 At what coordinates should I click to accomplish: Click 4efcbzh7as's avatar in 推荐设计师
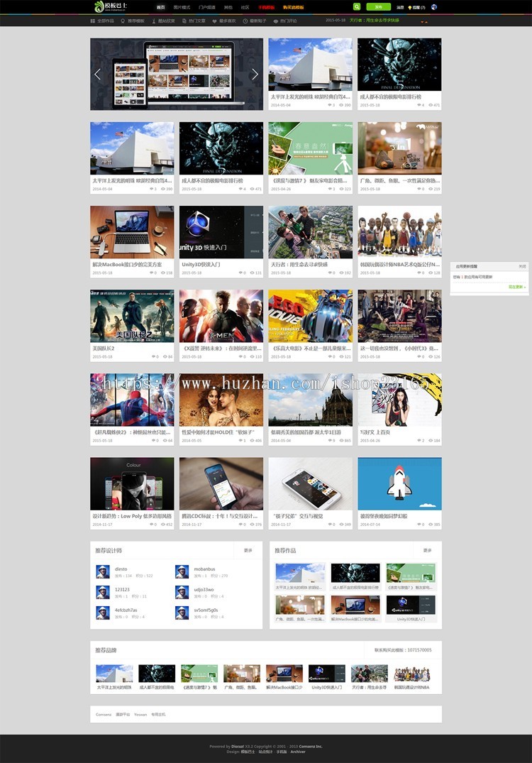point(103,613)
